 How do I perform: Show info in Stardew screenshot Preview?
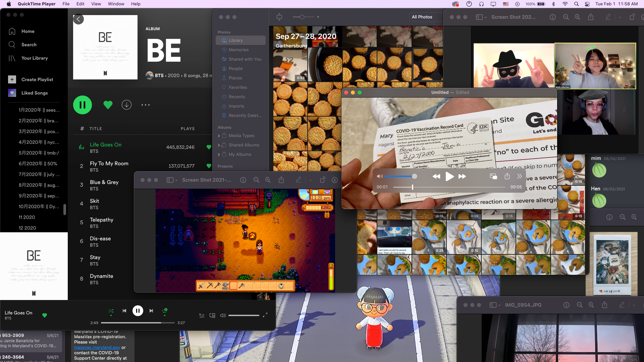243,180
